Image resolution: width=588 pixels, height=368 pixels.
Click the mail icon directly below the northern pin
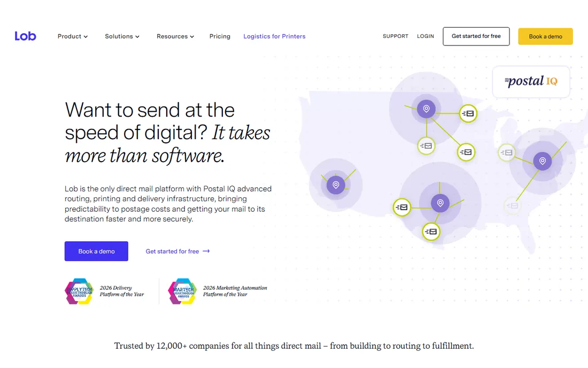tap(427, 146)
